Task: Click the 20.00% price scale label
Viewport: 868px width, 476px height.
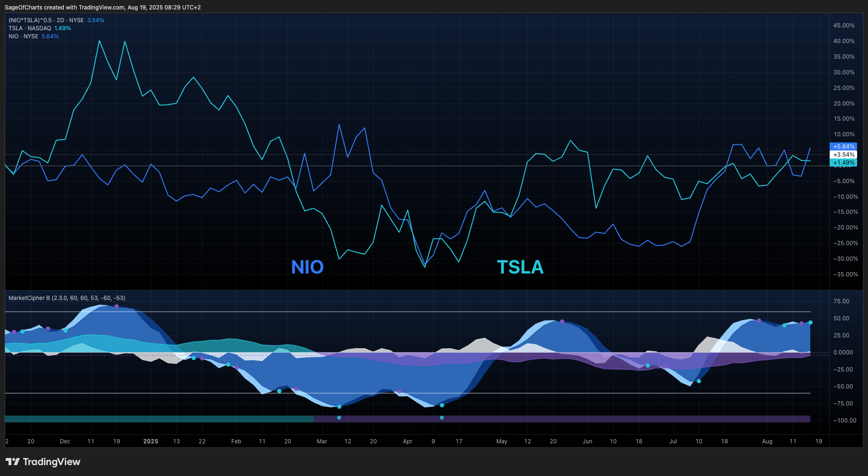Action: point(844,104)
